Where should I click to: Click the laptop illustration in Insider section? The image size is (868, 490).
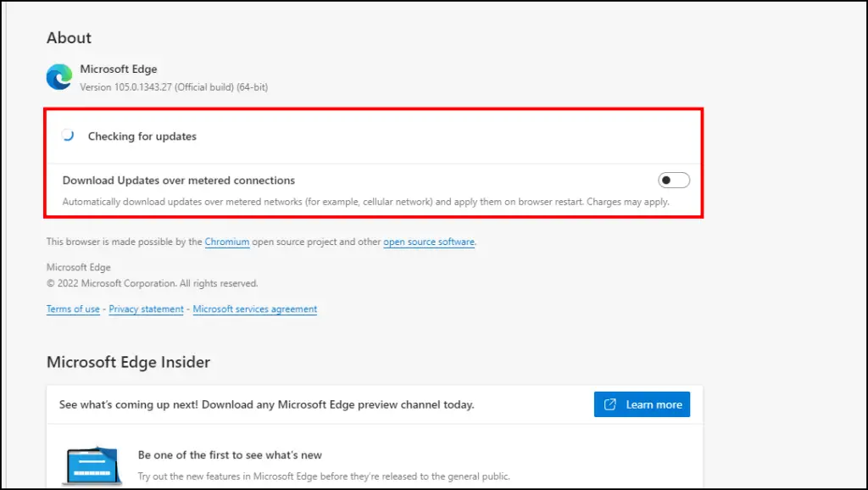point(92,465)
